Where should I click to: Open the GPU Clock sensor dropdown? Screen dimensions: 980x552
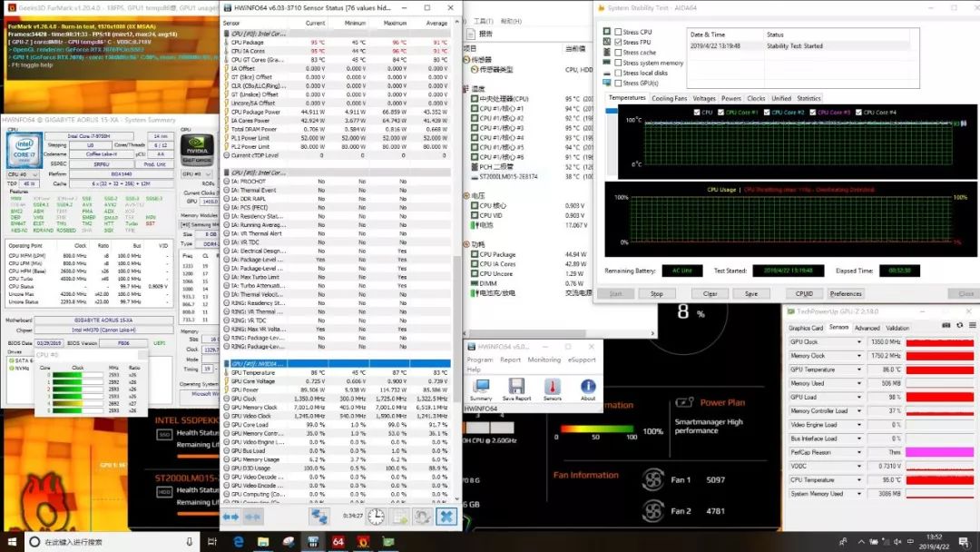859,342
